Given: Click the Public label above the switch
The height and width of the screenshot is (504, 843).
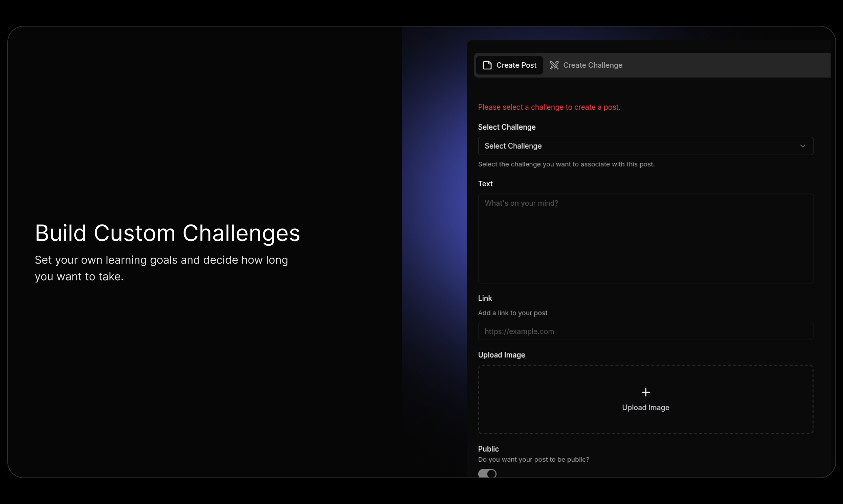Looking at the screenshot, I should (488, 449).
